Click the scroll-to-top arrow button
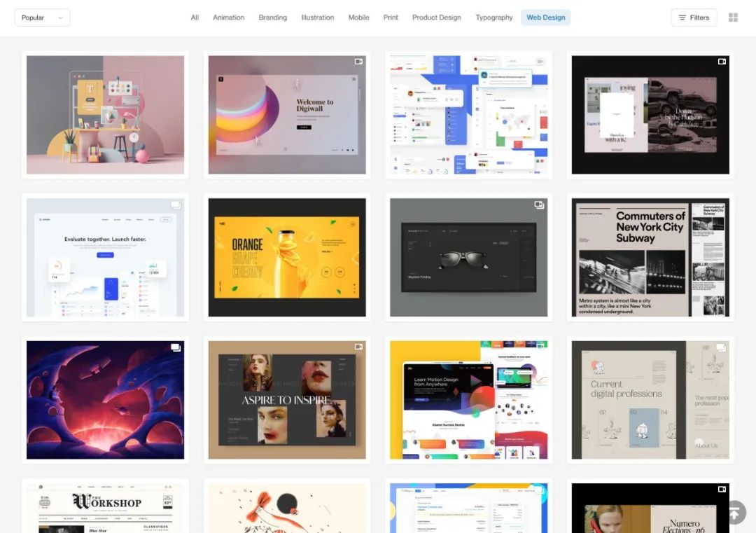 coord(734,512)
